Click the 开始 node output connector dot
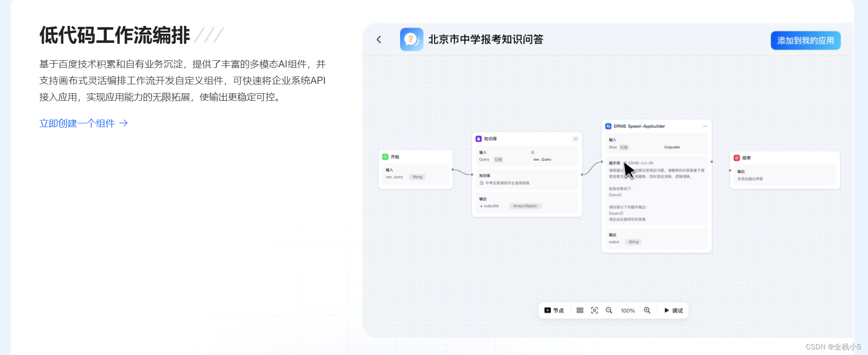The width and height of the screenshot is (868, 355). tap(453, 169)
